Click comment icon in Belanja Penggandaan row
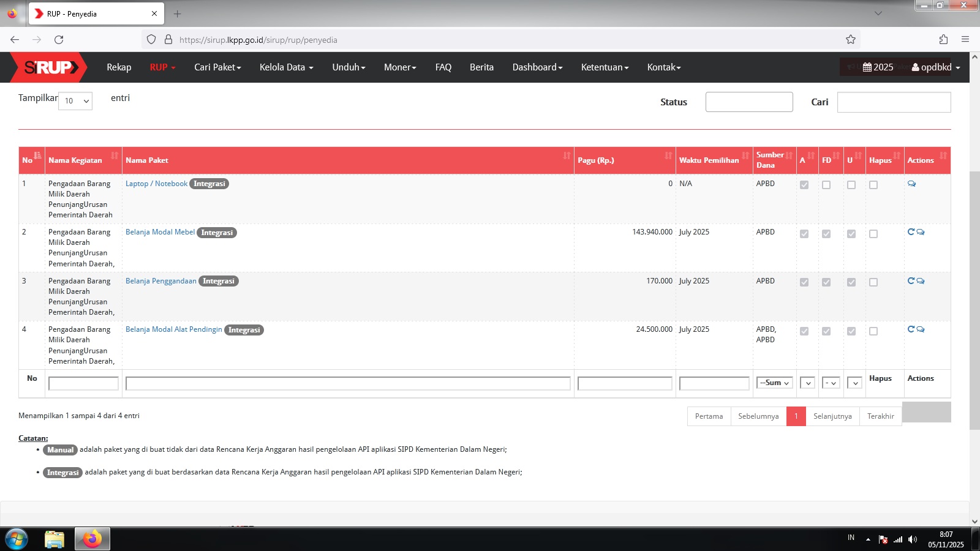This screenshot has height=551, width=980. [921, 281]
